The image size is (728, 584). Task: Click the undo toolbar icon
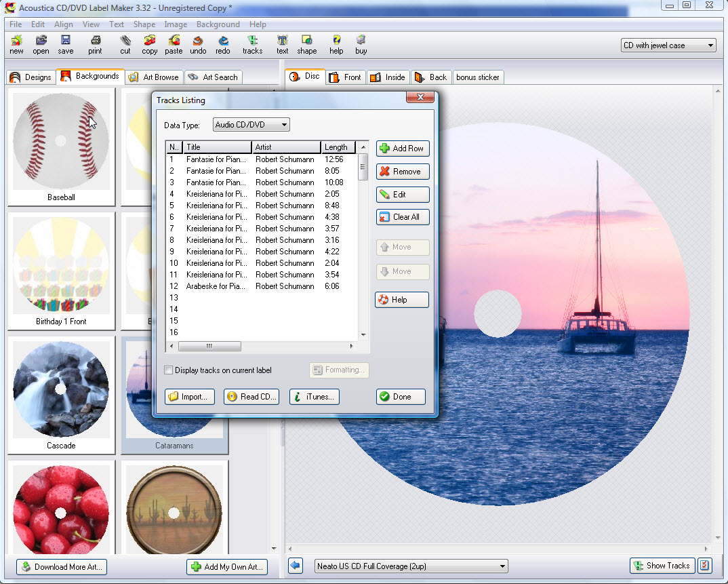coord(198,45)
